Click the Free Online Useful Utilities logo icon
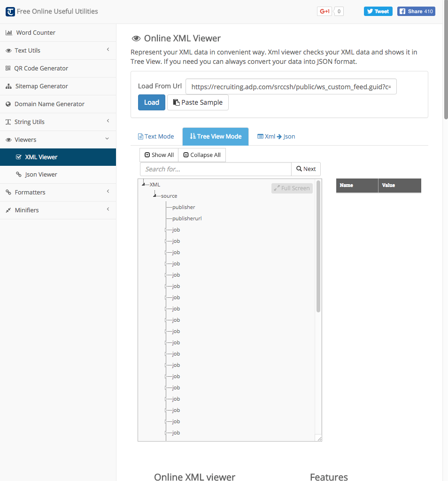 (10, 11)
